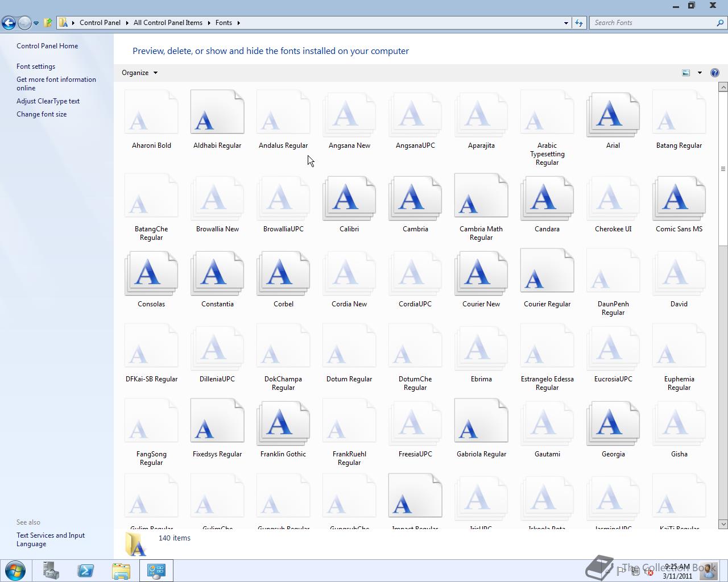Click the vertical scrollbar up arrow
This screenshot has width=728, height=582.
click(x=723, y=87)
